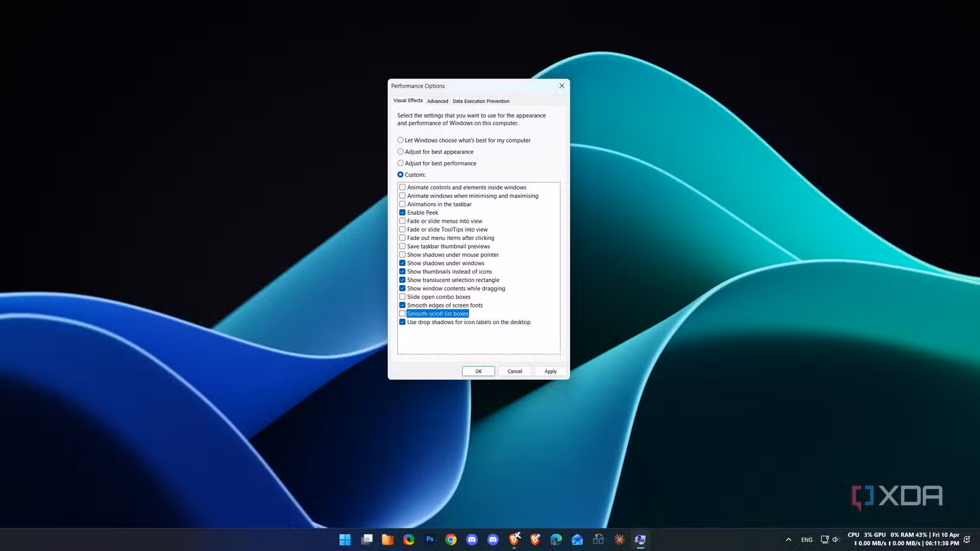Screen dimensions: 980x551
Task: Open the volume speaker tray icon
Action: [x=836, y=539]
